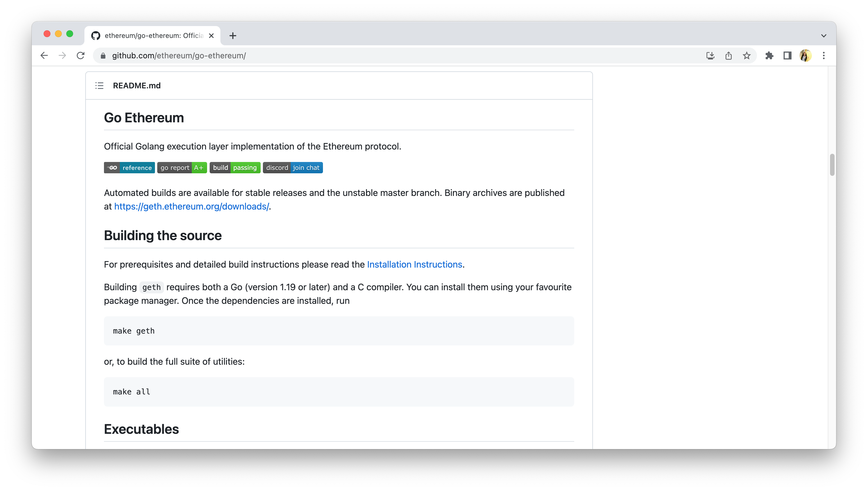Screen dimensions: 868x491
Task: Click the go report A+ badge
Action: tap(182, 168)
